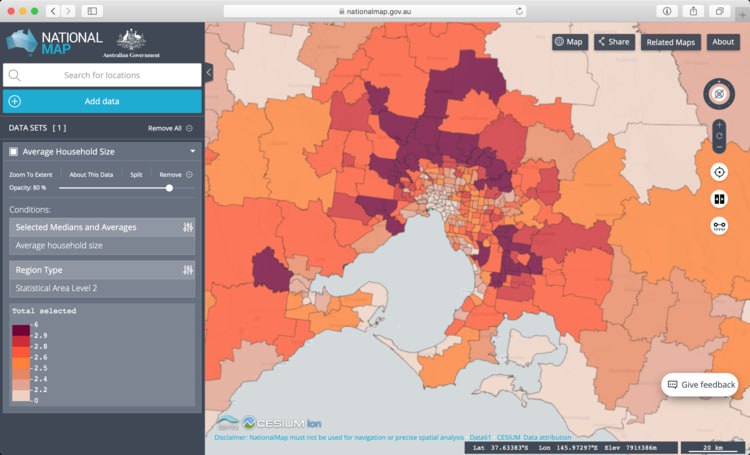
Task: Zoom out with the minus button
Action: 719,147
